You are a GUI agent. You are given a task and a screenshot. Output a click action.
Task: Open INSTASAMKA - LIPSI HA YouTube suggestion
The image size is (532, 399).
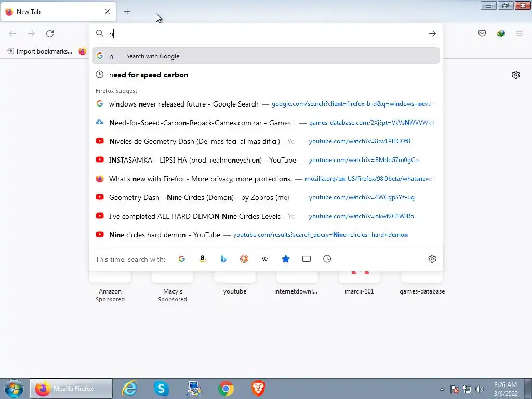(x=265, y=160)
